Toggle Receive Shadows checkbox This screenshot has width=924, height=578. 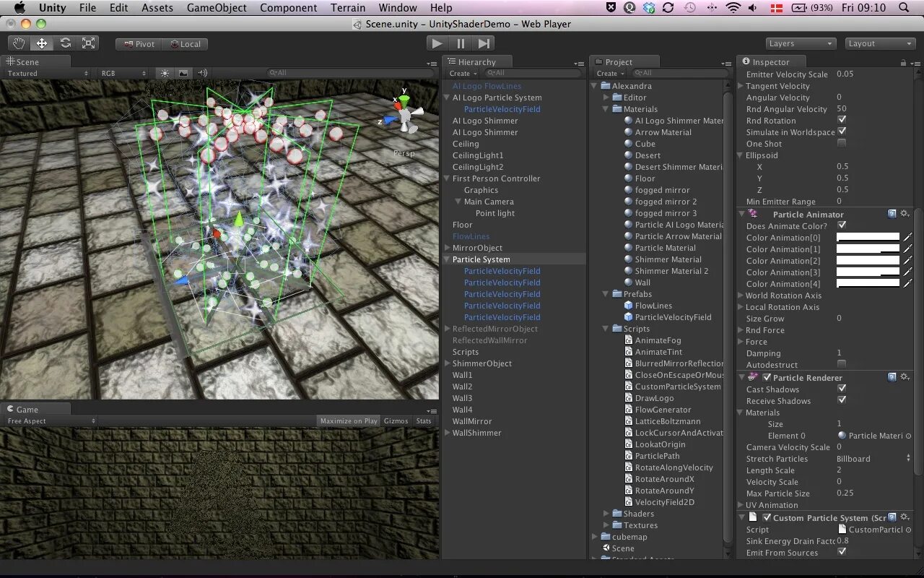tap(842, 400)
